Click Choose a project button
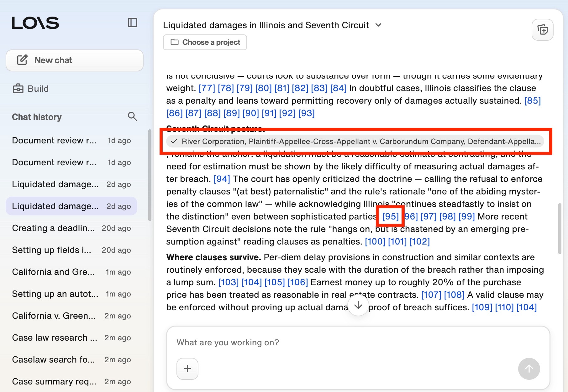 click(205, 42)
